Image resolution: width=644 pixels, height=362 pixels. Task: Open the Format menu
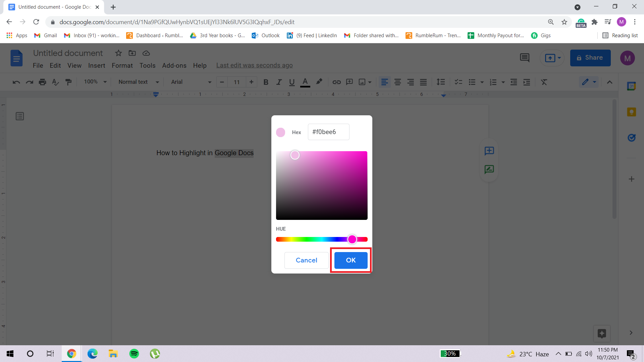pyautogui.click(x=122, y=65)
